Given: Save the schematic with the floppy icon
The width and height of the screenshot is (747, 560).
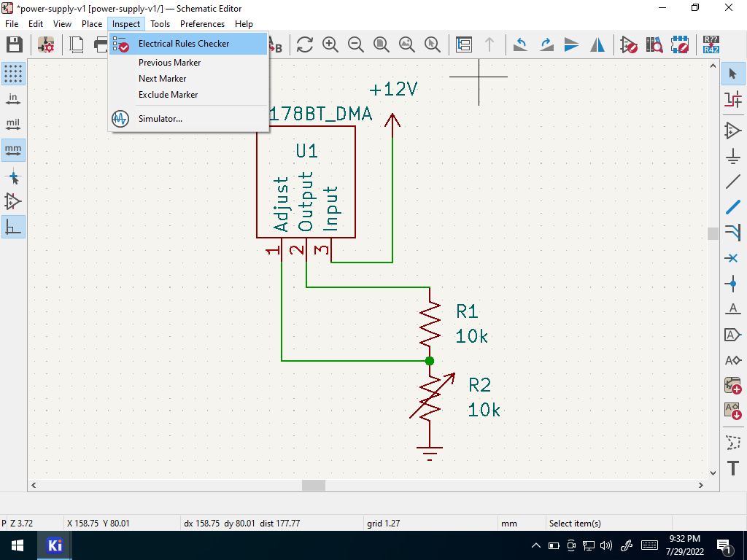Looking at the screenshot, I should click(15, 44).
